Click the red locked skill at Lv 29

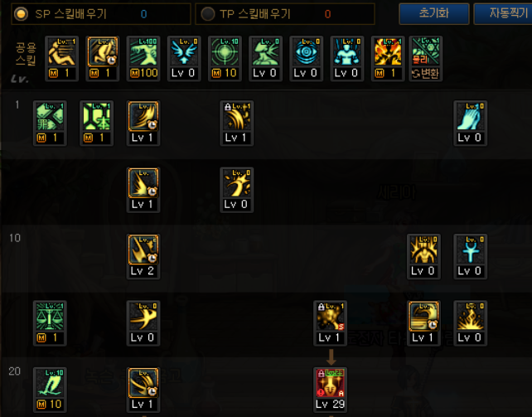[330, 390]
